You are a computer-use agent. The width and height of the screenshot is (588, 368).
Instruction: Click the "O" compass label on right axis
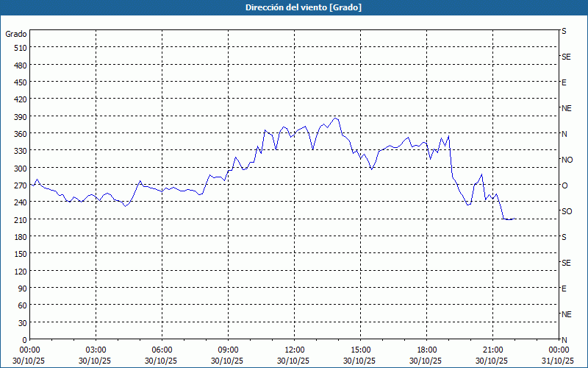(x=564, y=185)
